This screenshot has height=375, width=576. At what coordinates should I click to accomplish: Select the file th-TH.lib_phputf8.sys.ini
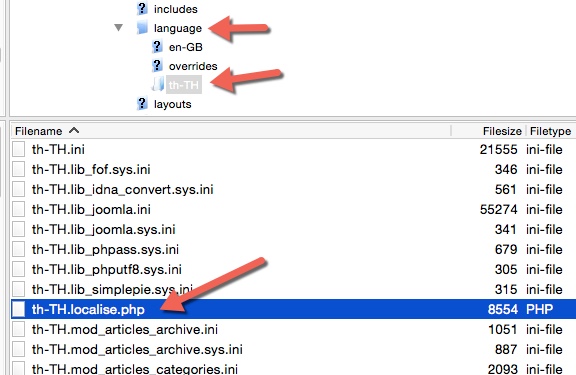(x=107, y=269)
